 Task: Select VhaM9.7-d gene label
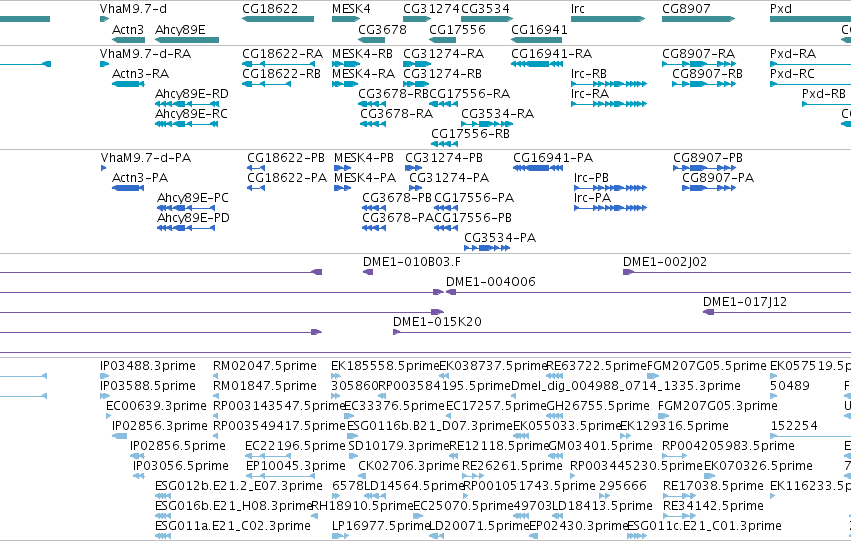134,9
